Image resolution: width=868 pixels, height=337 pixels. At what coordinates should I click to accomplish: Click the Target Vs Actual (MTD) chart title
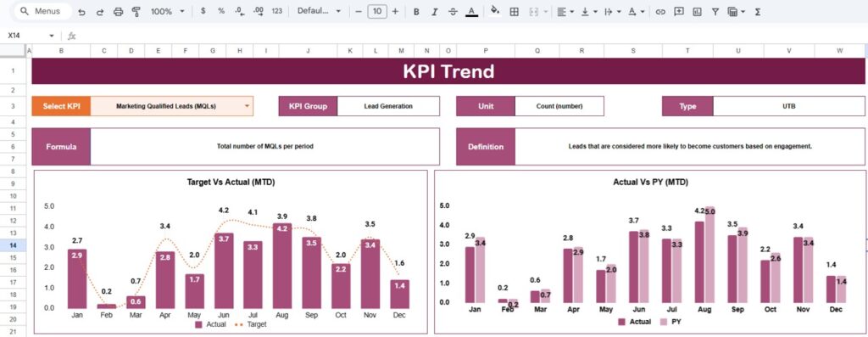(231, 182)
